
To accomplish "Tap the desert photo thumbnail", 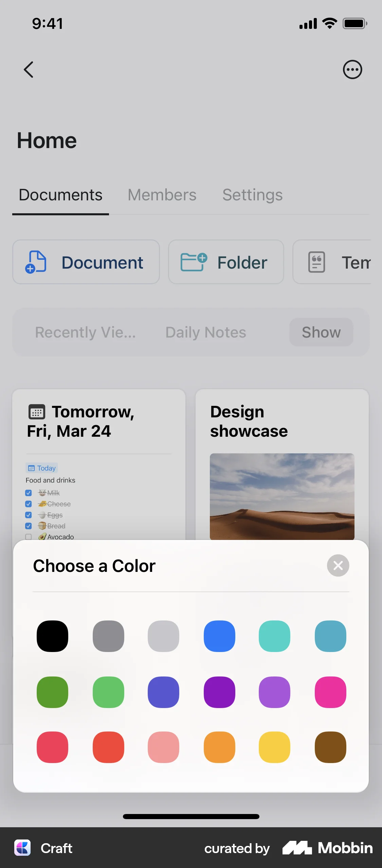I will pyautogui.click(x=282, y=497).
